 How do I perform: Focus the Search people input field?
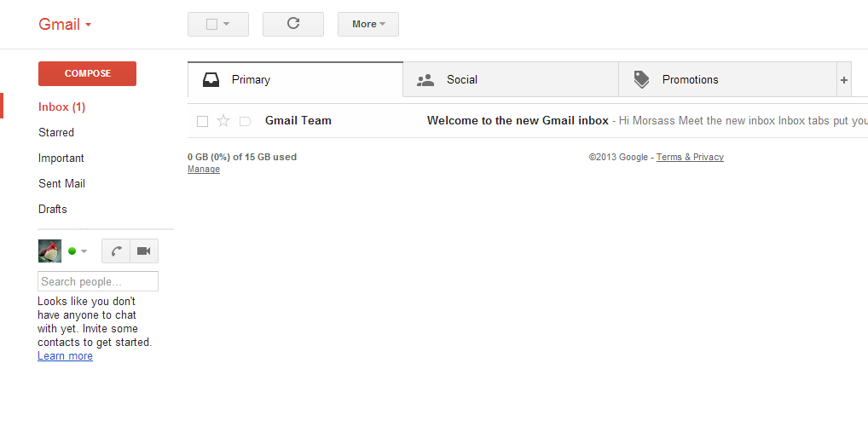pos(98,281)
